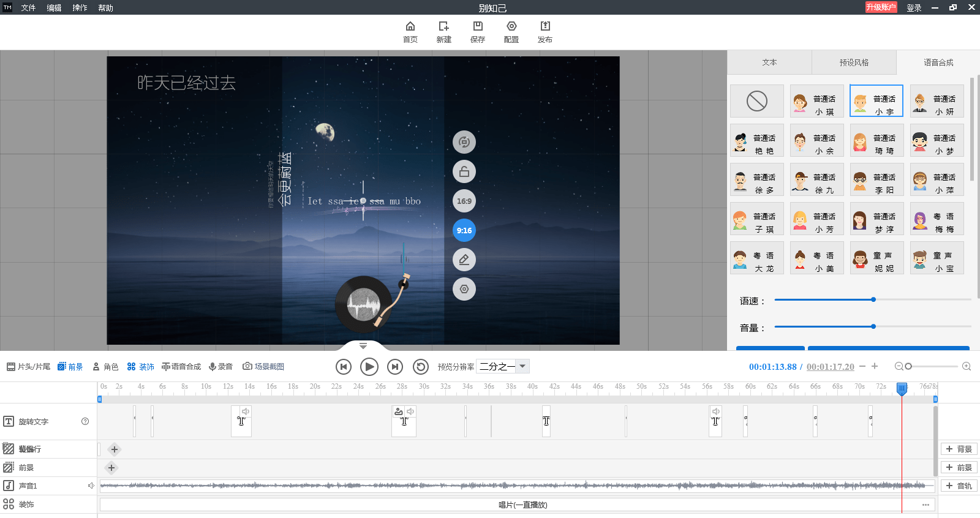Switch to the 语音合成 tab
This screenshot has height=518, width=980.
pos(938,62)
